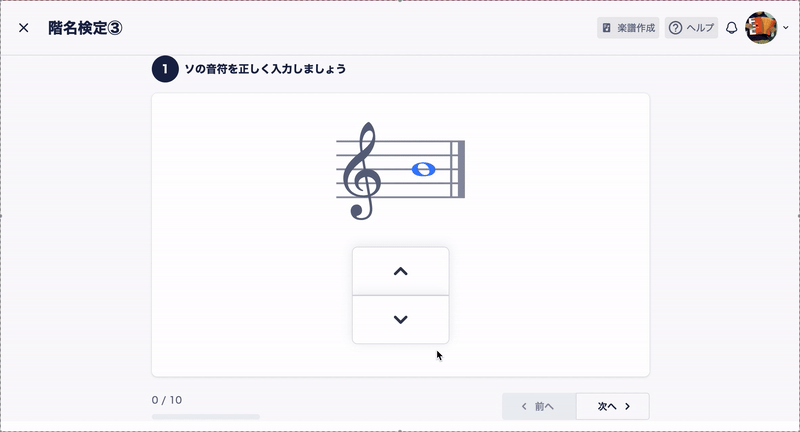Expand the account dropdown arrow beside the avatar

tap(786, 28)
